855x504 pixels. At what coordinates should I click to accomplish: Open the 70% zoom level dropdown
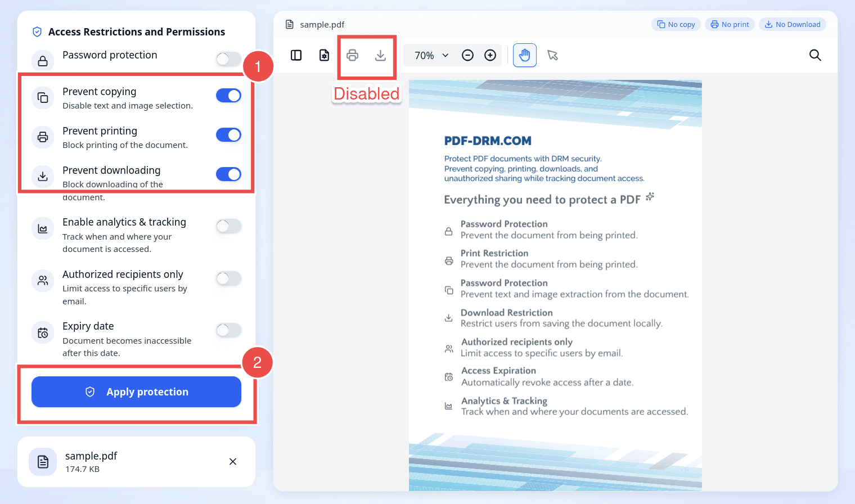pyautogui.click(x=431, y=55)
